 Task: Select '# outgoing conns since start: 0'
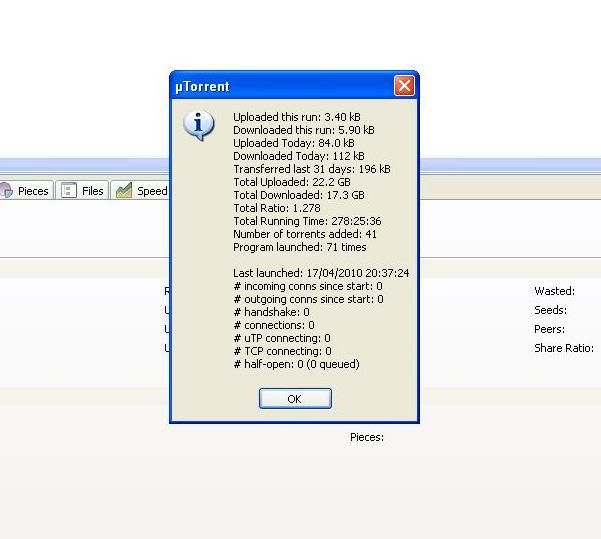(308, 299)
